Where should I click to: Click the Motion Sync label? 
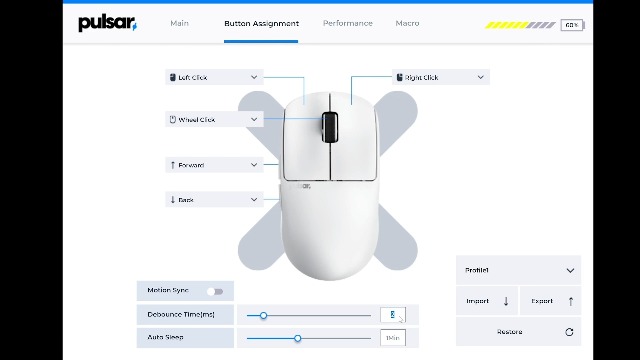click(x=168, y=290)
